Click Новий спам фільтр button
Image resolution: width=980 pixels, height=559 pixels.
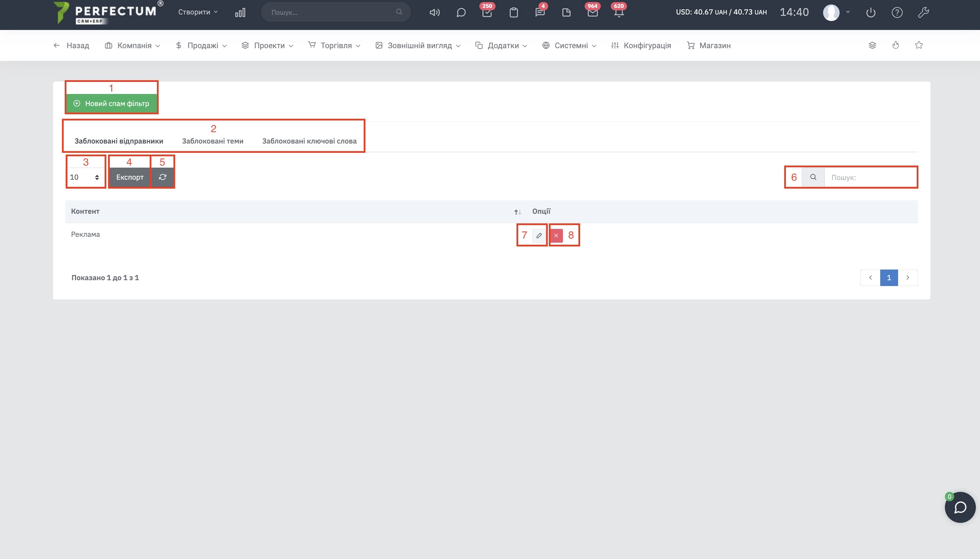point(112,104)
